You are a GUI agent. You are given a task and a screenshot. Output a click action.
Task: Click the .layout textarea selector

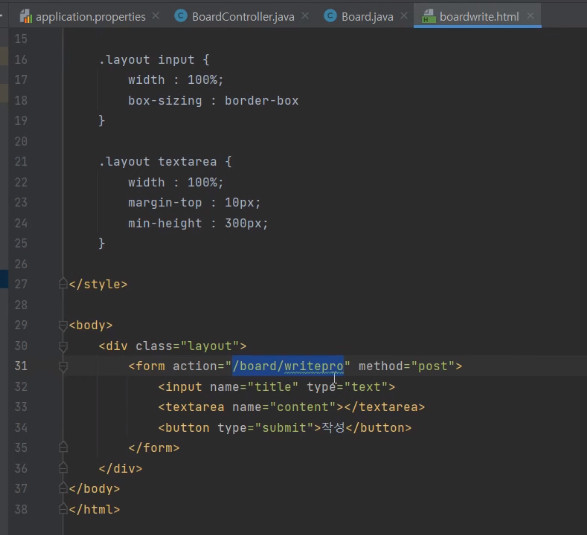(x=158, y=162)
